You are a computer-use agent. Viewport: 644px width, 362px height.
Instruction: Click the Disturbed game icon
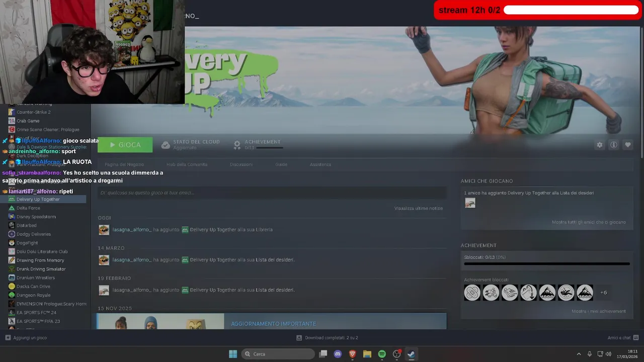click(12, 225)
